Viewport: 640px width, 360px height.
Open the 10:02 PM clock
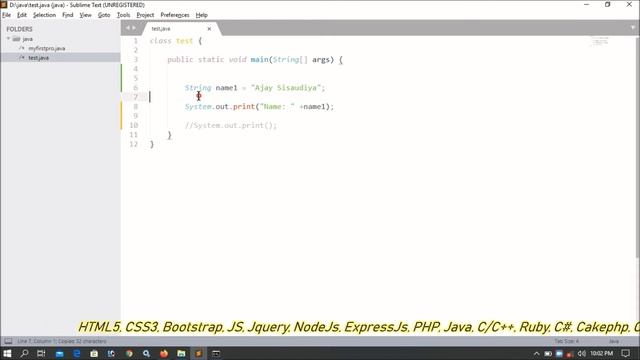[602, 353]
